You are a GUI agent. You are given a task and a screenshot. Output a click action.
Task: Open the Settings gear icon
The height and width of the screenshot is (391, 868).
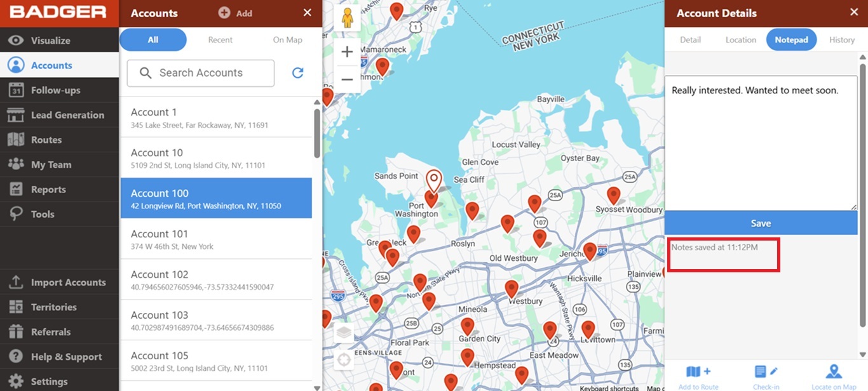pos(16,381)
